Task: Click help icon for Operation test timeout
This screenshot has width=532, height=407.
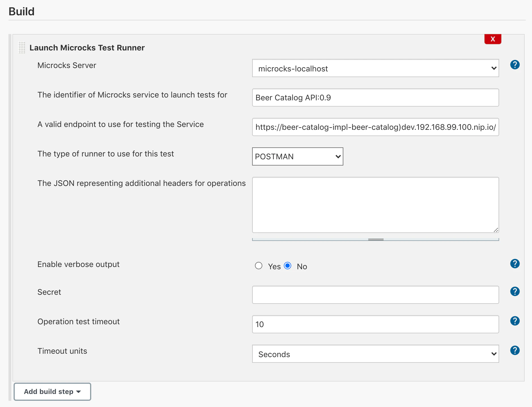Action: (515, 321)
